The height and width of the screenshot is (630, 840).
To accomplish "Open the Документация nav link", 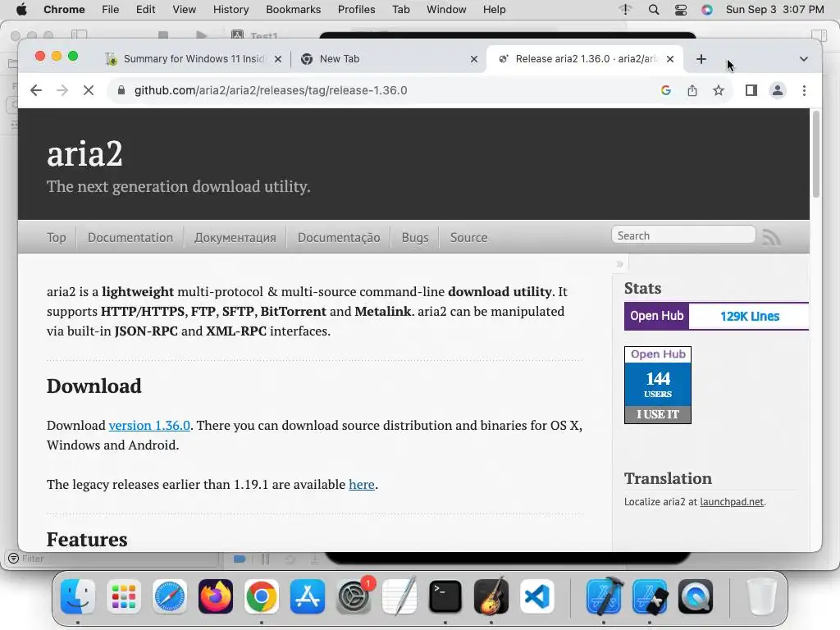I will click(x=235, y=237).
